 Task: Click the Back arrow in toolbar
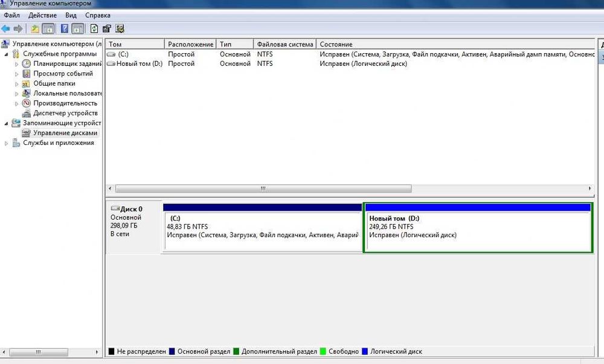5,28
